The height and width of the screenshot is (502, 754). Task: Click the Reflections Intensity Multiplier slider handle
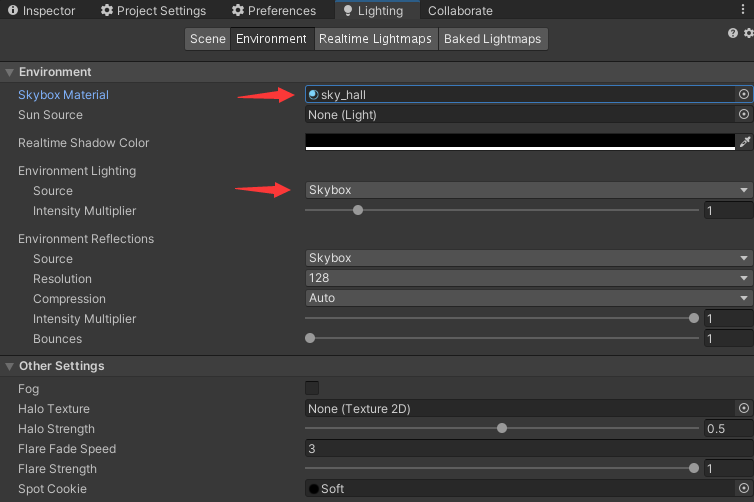coord(693,318)
